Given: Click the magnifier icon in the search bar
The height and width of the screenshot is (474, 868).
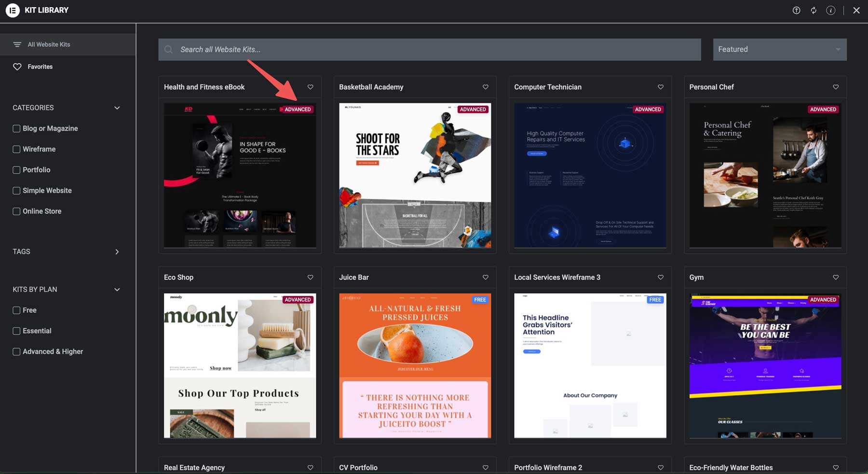Looking at the screenshot, I should pos(168,49).
